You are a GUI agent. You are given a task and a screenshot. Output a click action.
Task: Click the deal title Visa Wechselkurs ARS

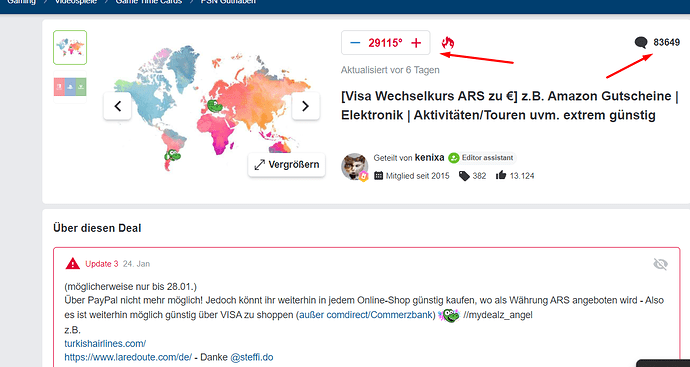point(510,106)
